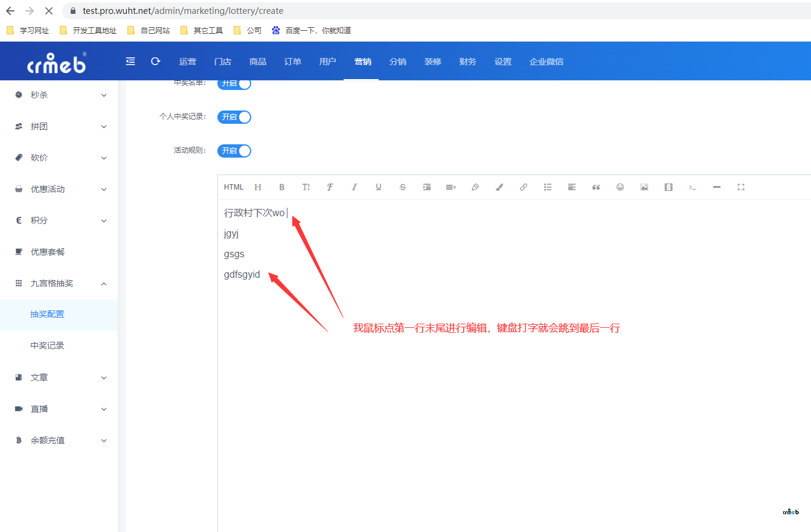Collapse the 九宫格抽奖 menu chevron
Image resolution: width=811 pixels, height=532 pixels.
(x=104, y=284)
